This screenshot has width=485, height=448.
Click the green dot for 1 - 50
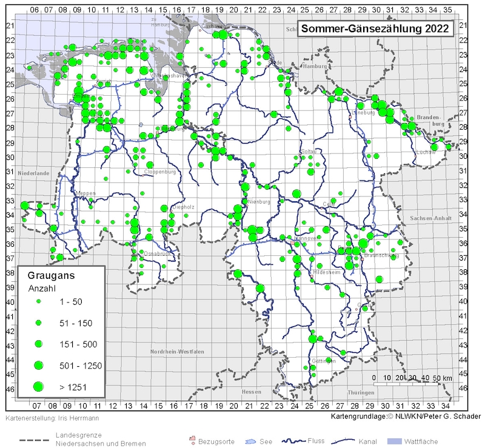38,301
